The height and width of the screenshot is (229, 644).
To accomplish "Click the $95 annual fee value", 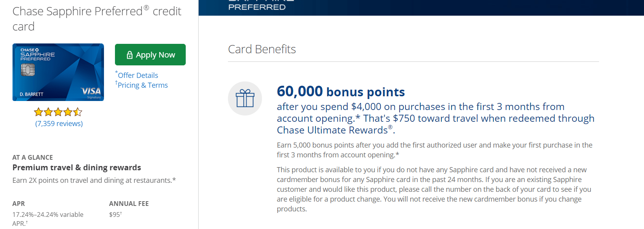I will pyautogui.click(x=115, y=215).
